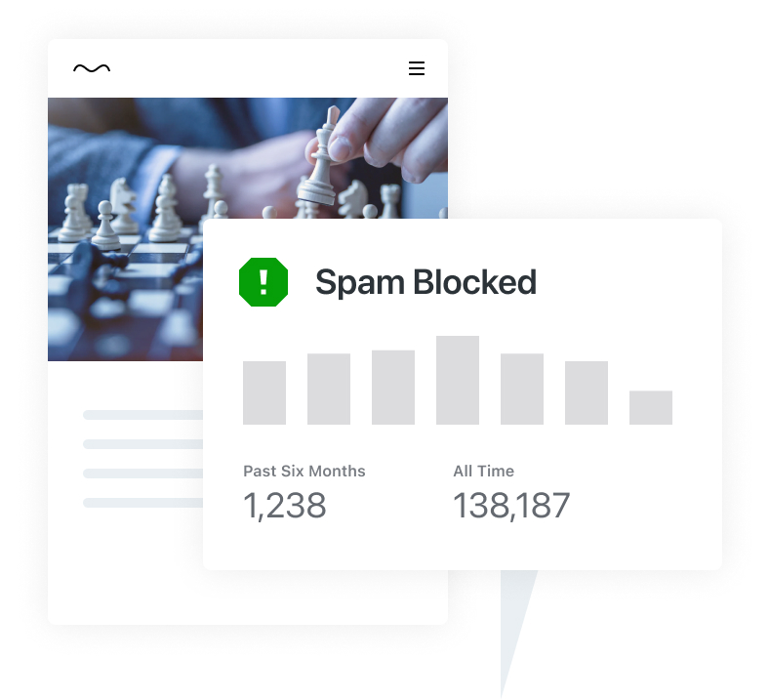Select the All Time label

click(484, 472)
